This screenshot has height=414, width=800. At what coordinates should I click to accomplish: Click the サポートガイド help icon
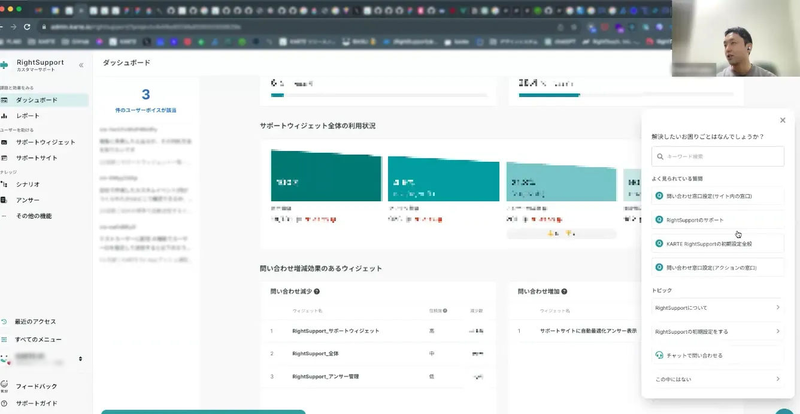(x=4, y=403)
